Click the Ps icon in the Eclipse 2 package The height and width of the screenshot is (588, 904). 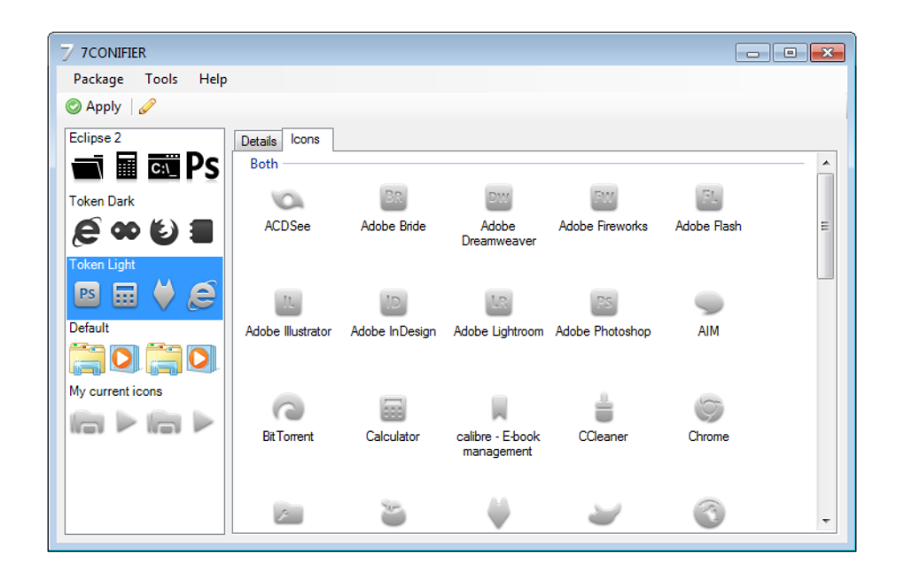[203, 166]
